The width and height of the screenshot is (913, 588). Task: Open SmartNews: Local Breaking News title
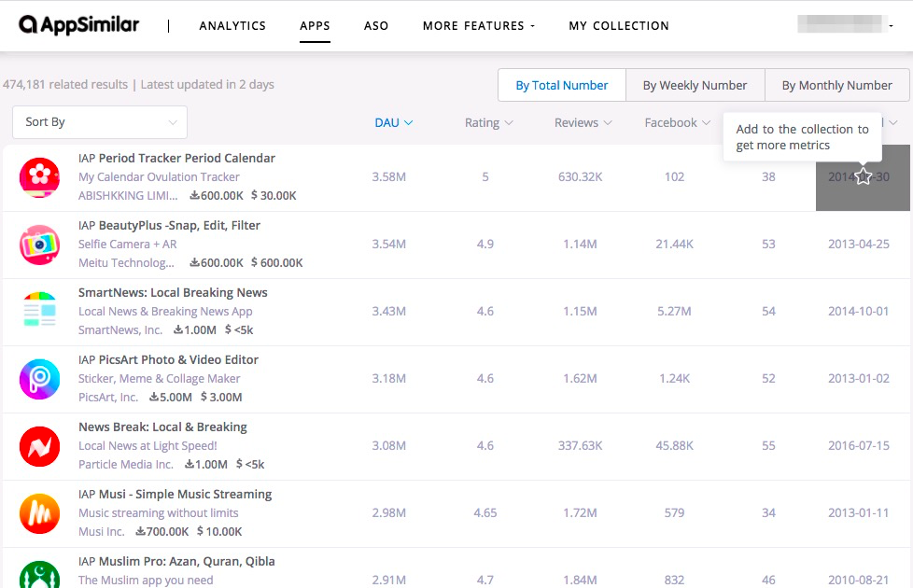pos(173,293)
